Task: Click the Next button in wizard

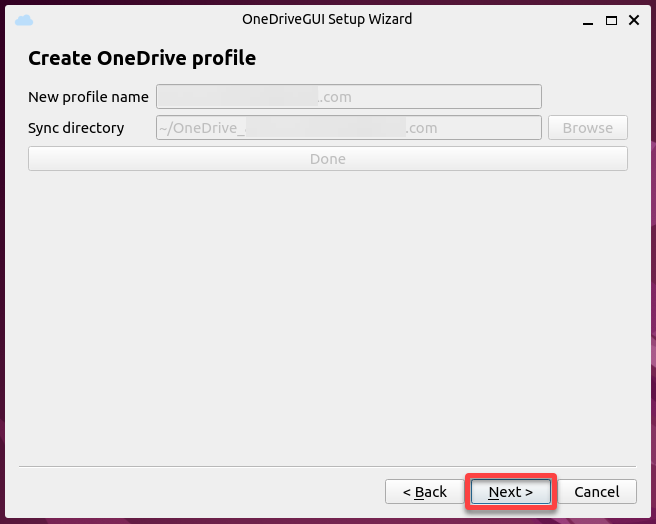Action: click(x=510, y=491)
